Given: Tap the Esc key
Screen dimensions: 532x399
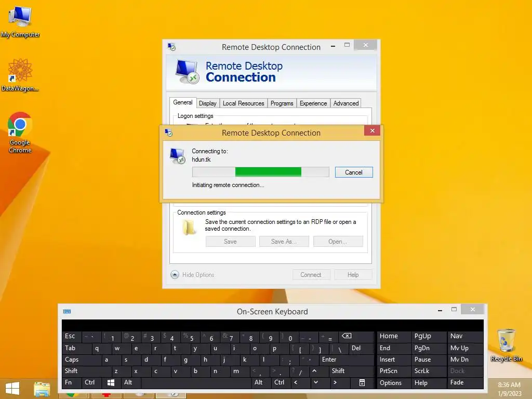Looking at the screenshot, I should pos(72,336).
